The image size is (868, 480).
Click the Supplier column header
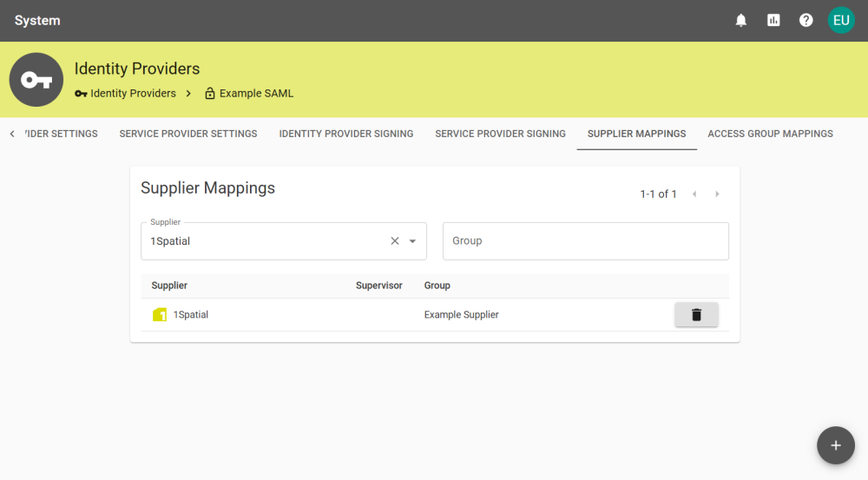[169, 286]
